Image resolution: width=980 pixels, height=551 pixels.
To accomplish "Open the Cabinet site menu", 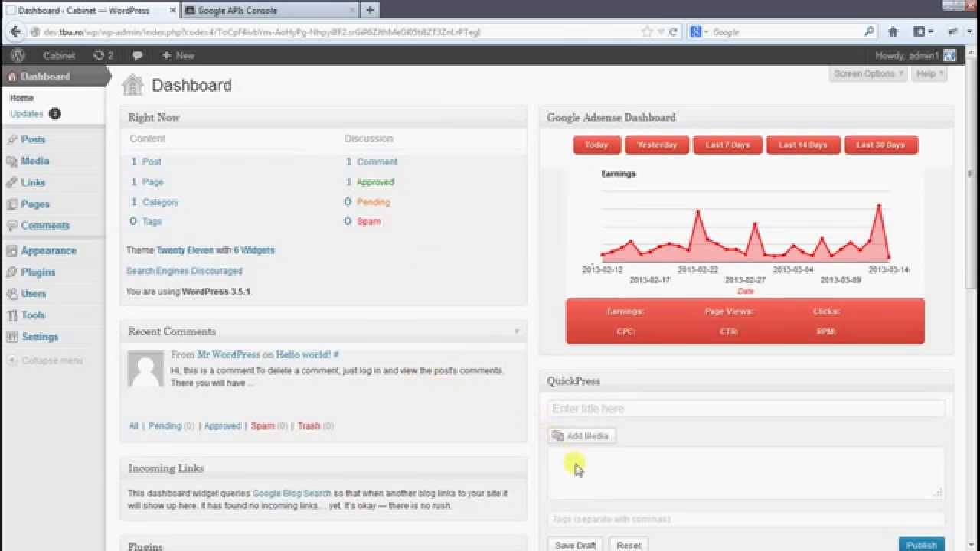I will (x=59, y=55).
